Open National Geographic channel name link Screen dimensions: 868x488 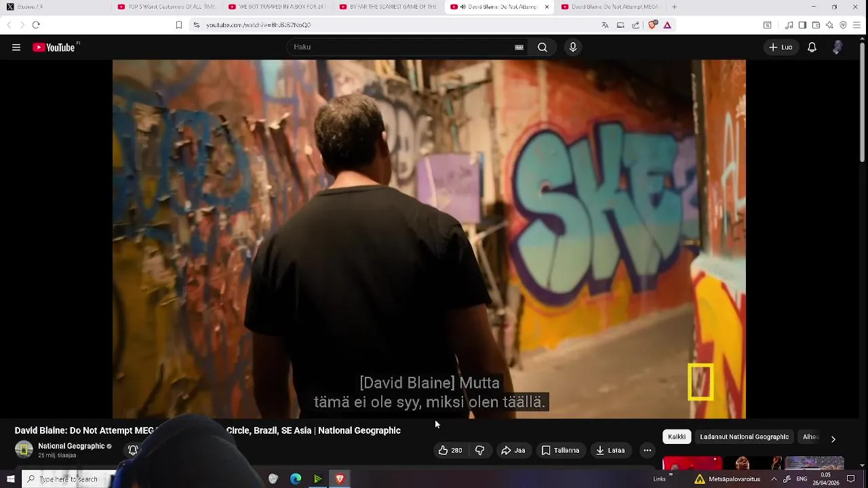pyautogui.click(x=71, y=446)
